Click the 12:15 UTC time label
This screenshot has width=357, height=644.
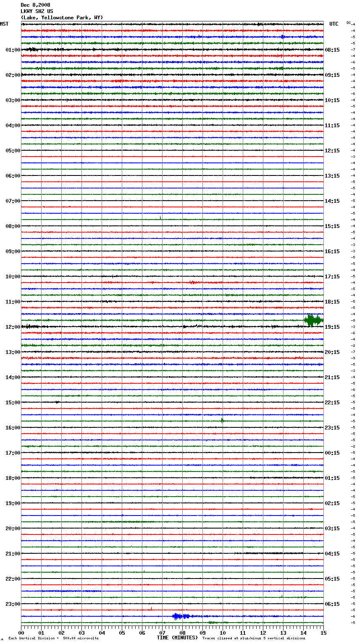coord(332,151)
